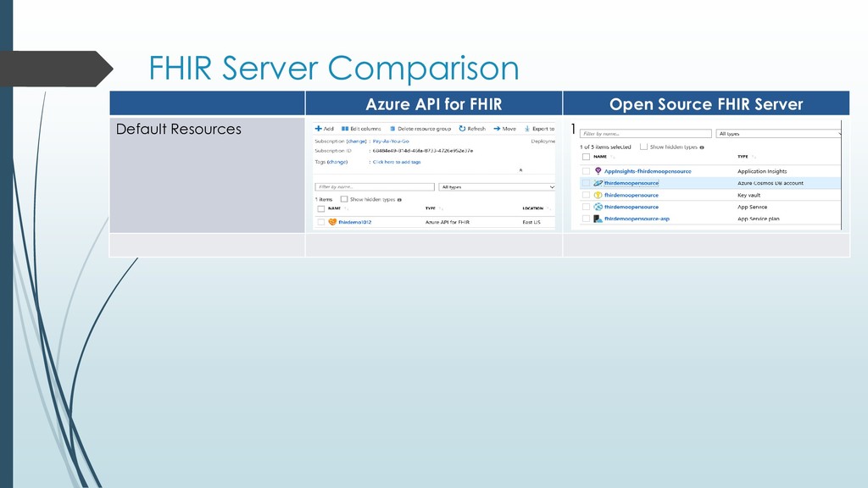Sort by TYPE column in Azure API panel
This screenshot has width=868, height=488.
(x=433, y=208)
